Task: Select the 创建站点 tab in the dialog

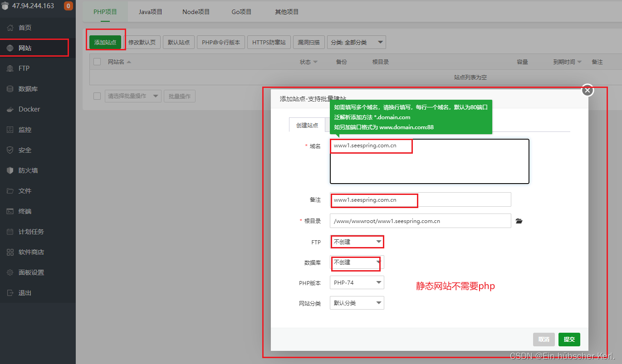Action: [x=307, y=125]
